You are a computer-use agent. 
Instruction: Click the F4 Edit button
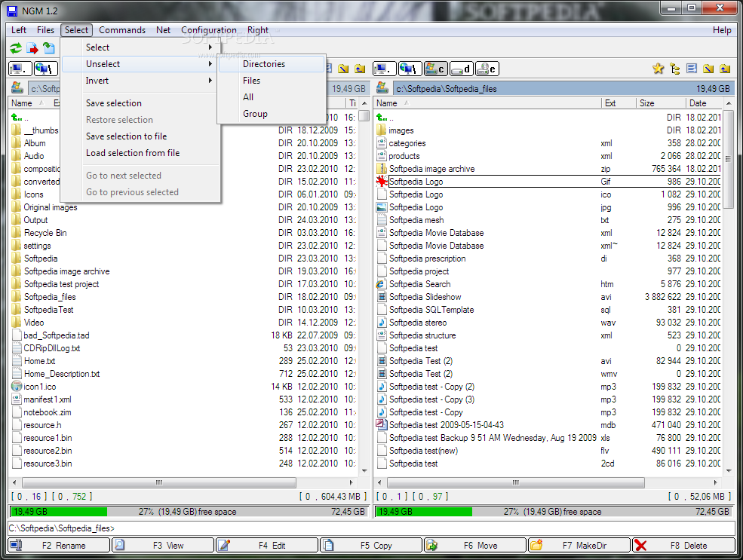267,546
